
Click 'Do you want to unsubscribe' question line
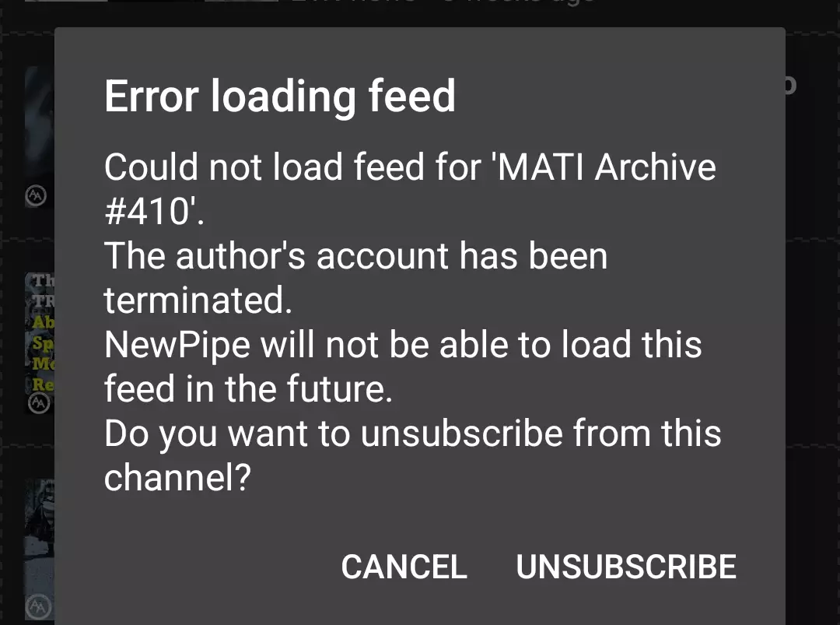[412, 433]
